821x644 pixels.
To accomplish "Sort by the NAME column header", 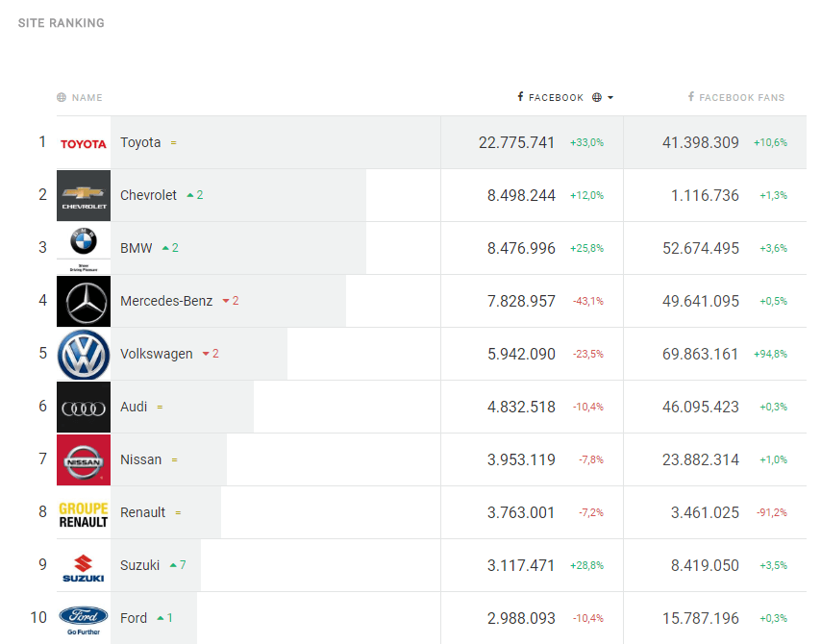I will 87,97.
